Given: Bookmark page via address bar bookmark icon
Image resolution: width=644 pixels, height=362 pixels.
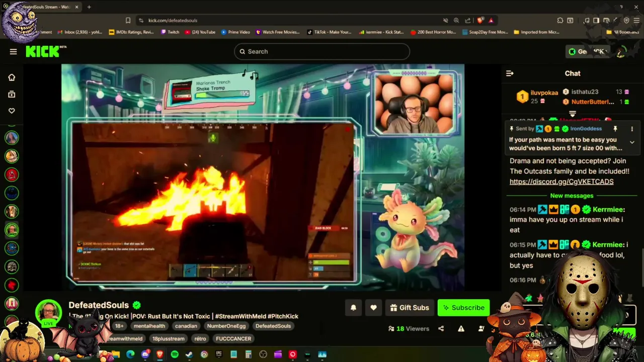Looking at the screenshot, I should 128,20.
